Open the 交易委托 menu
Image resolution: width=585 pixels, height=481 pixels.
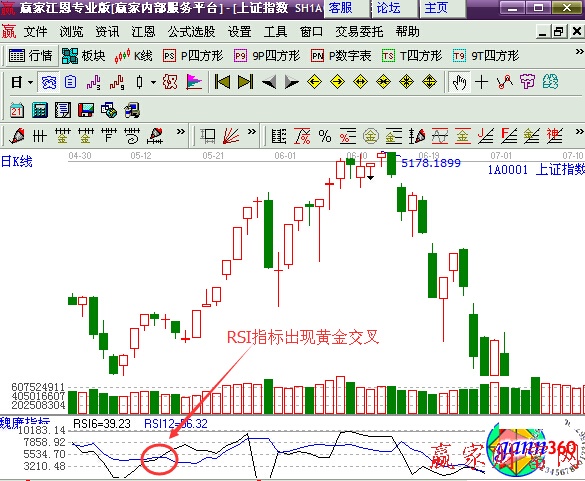pyautogui.click(x=359, y=32)
